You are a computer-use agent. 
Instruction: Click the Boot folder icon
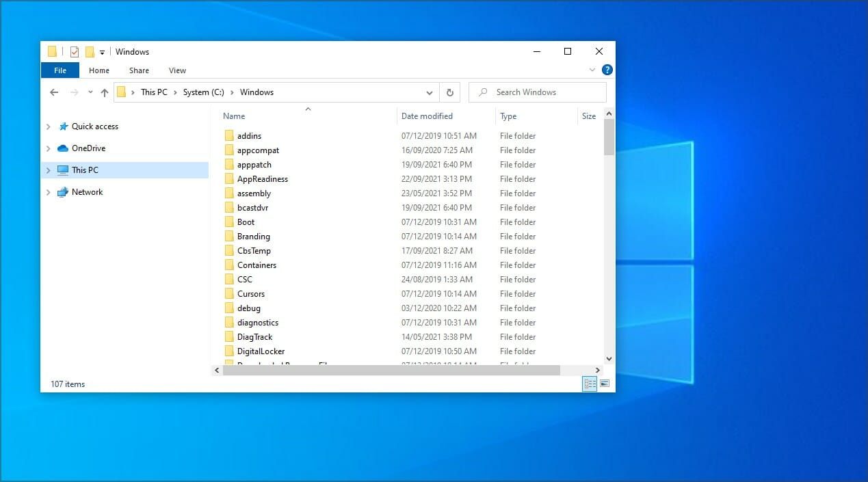coord(229,222)
